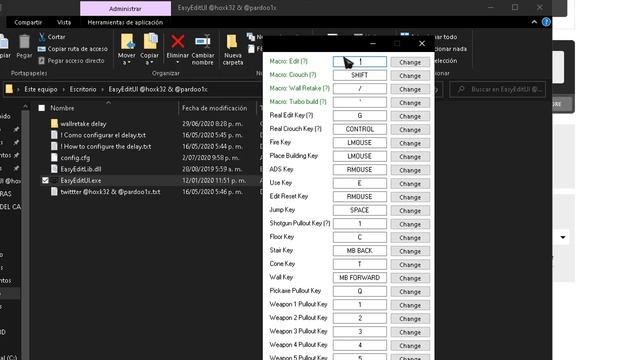Close the EasyEditUI key bindings window

click(x=422, y=43)
